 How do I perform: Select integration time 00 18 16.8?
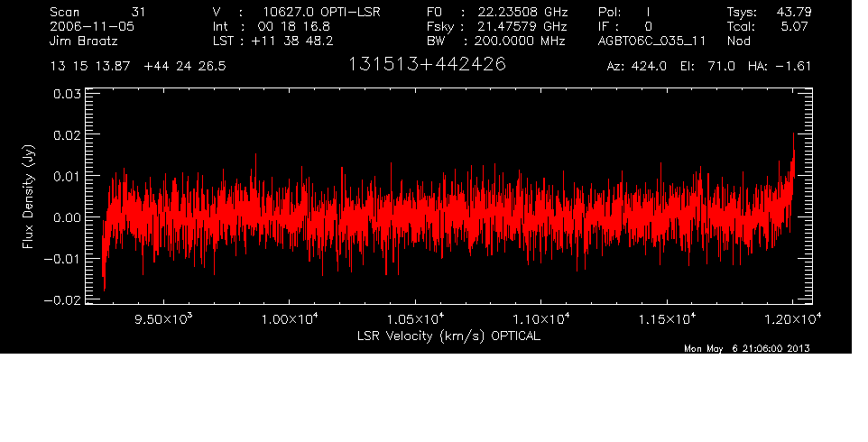coord(294,26)
